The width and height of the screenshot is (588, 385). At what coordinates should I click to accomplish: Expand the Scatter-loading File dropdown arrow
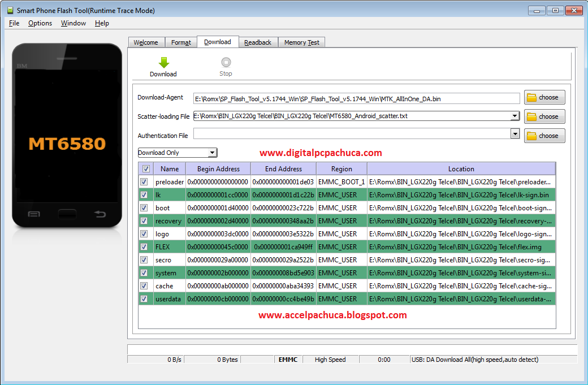pyautogui.click(x=515, y=116)
